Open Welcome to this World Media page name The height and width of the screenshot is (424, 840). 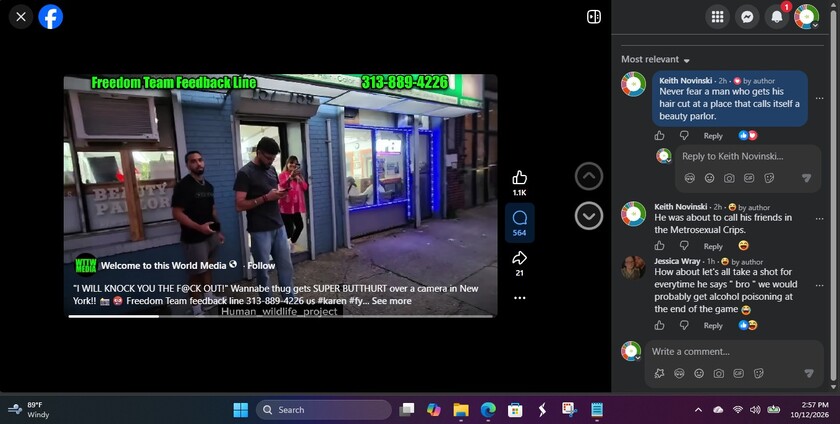coord(163,265)
